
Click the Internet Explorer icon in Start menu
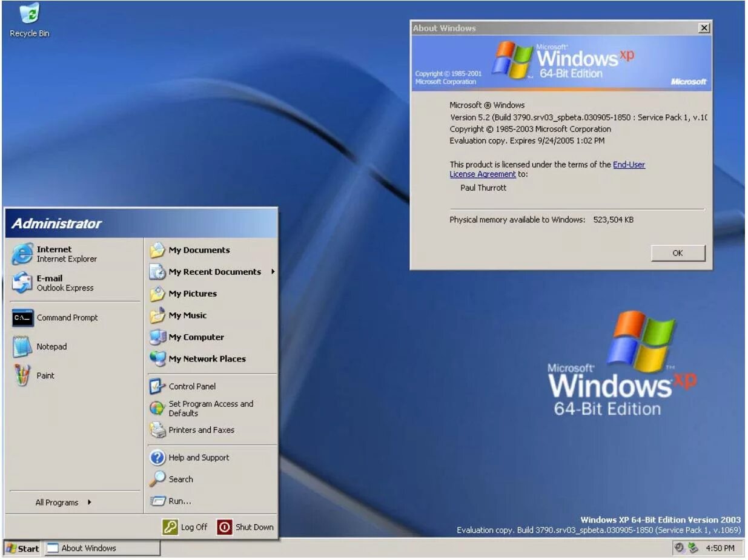[x=22, y=254]
